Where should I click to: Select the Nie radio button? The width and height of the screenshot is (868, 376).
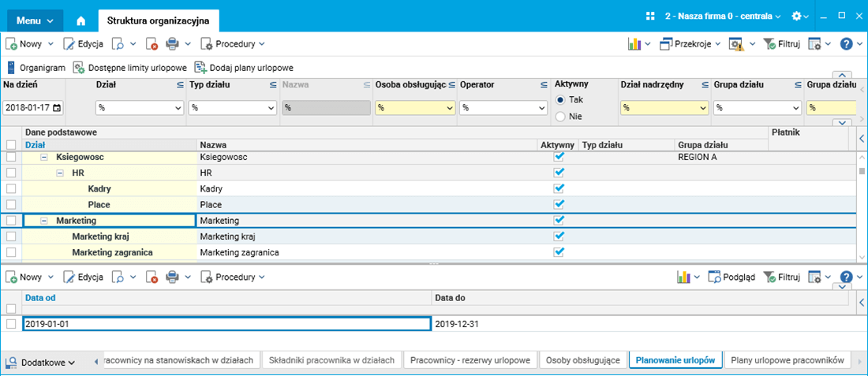coord(560,117)
